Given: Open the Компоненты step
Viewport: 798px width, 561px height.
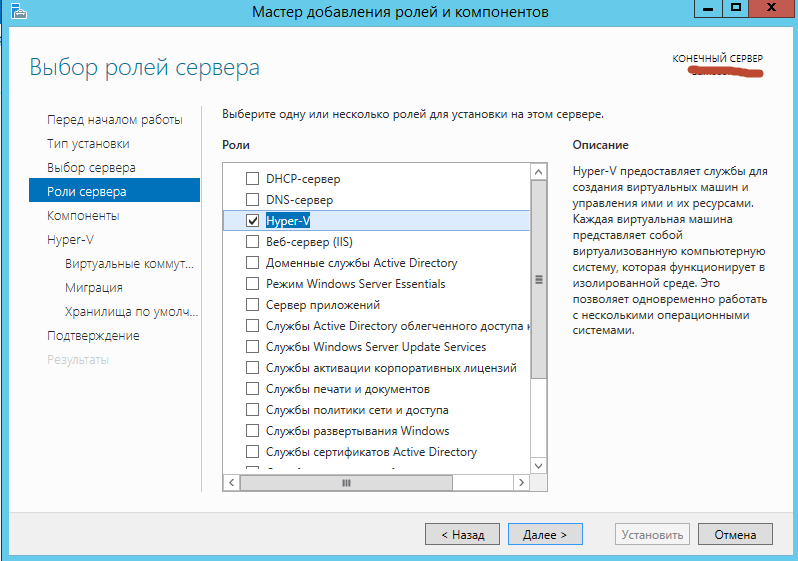Looking at the screenshot, I should pos(83,216).
